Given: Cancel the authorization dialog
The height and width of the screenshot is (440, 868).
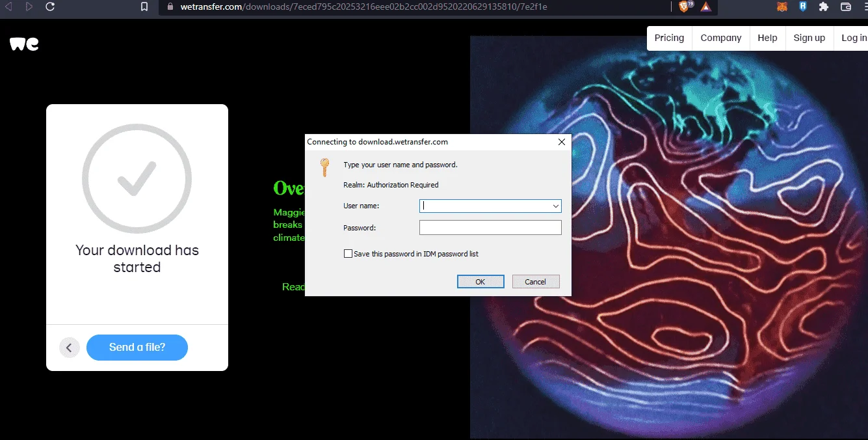Looking at the screenshot, I should tap(536, 282).
